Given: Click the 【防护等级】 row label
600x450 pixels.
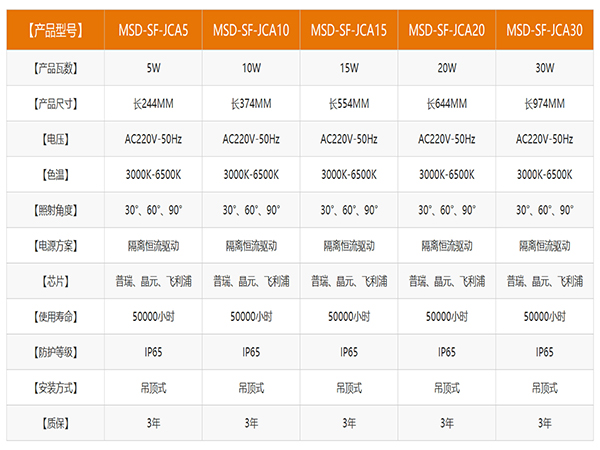Looking at the screenshot, I should coord(55,352).
